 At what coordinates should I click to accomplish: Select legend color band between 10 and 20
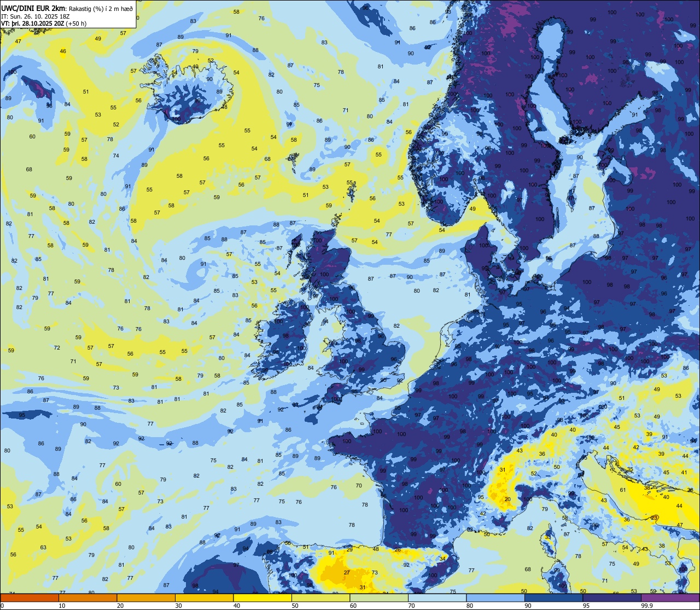[x=87, y=597]
